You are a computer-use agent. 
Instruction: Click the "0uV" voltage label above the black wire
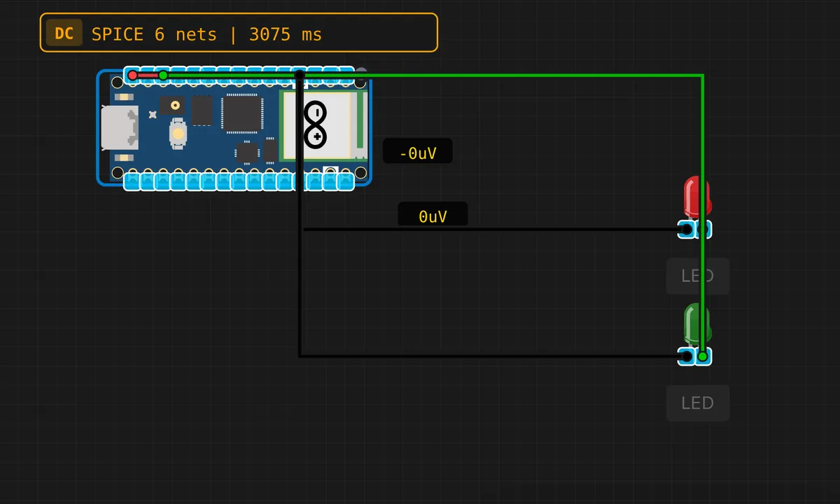(x=433, y=216)
